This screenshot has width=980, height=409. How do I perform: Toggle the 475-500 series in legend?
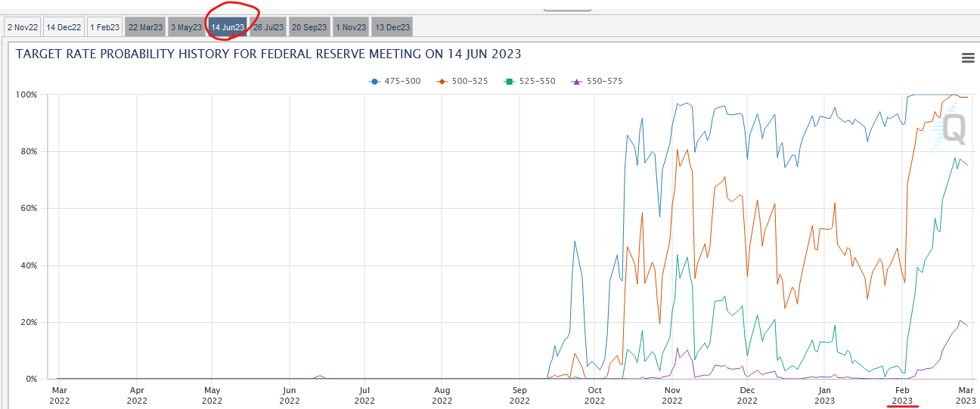[x=395, y=81]
